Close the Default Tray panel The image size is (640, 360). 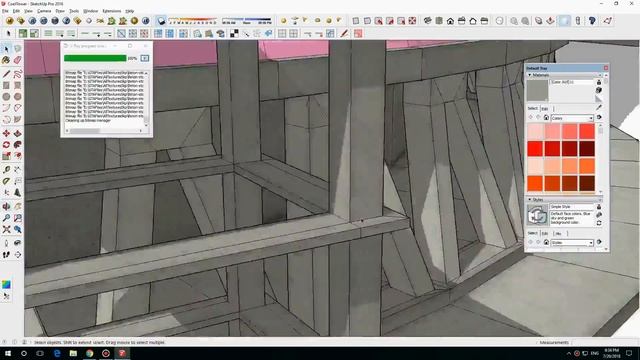(606, 68)
